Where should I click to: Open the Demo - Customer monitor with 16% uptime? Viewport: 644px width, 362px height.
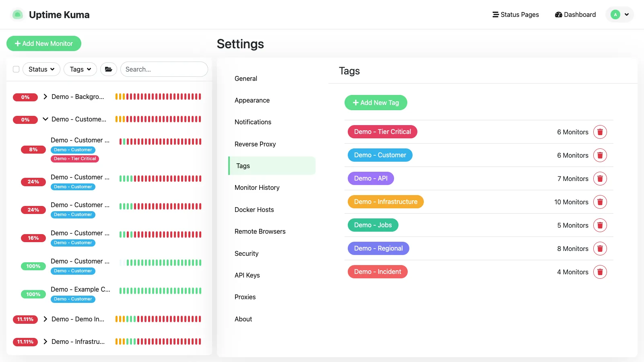(x=109, y=238)
